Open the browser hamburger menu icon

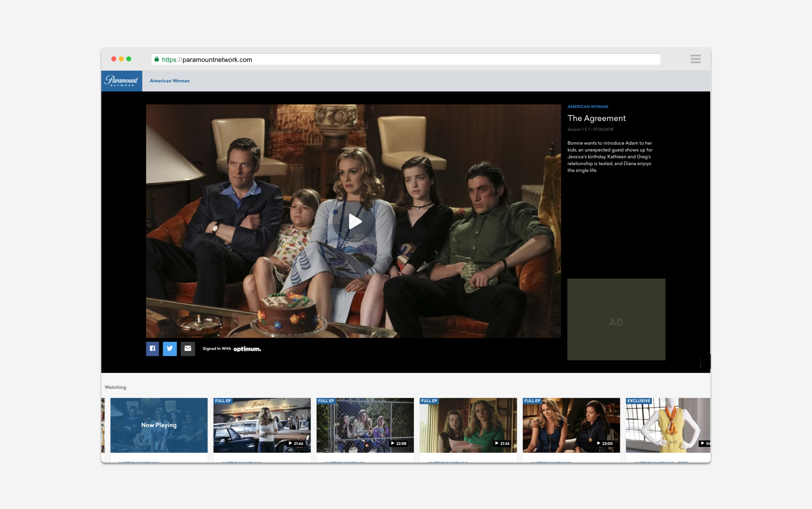pos(695,59)
